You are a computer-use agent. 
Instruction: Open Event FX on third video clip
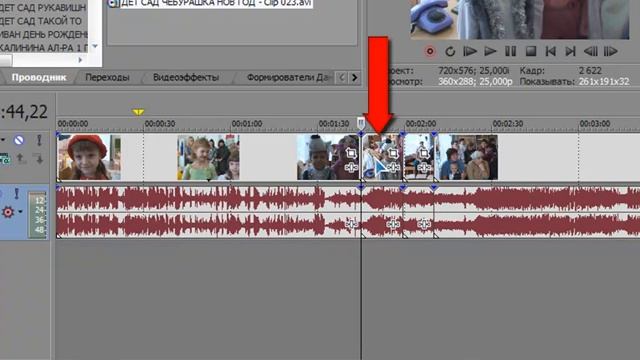tap(351, 167)
